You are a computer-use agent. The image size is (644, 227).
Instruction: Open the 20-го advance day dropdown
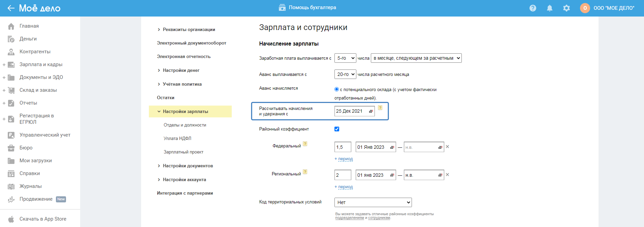coord(345,74)
